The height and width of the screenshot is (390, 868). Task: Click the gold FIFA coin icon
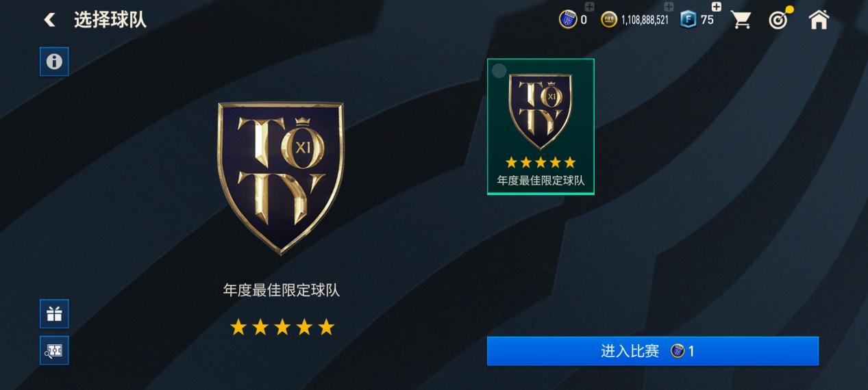(x=609, y=20)
